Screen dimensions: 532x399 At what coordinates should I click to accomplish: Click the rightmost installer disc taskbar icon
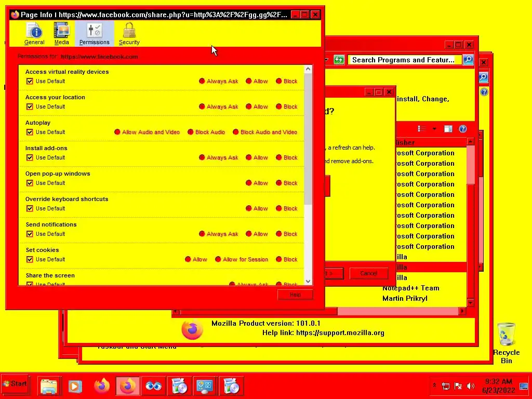[231, 386]
